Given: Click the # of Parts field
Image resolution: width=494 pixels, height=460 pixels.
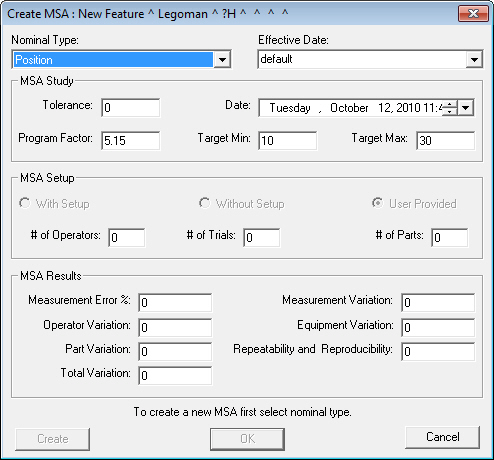Looking at the screenshot, I should [x=450, y=238].
